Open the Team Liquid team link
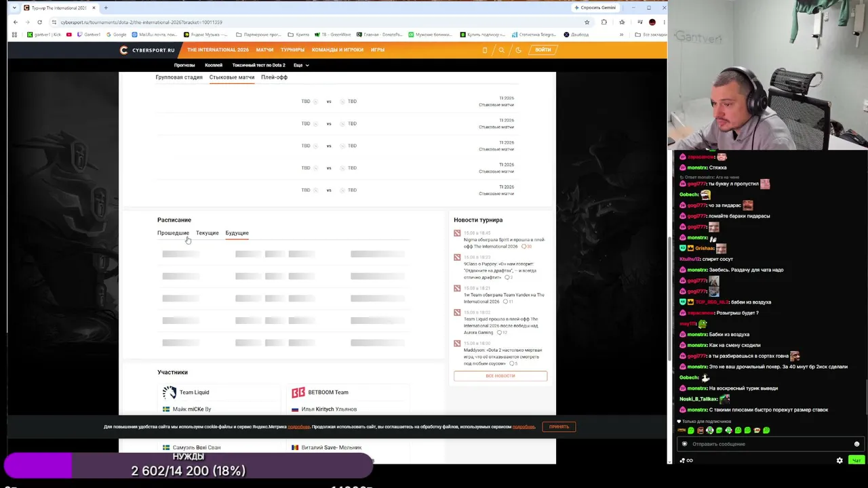The image size is (868, 488). click(x=194, y=392)
